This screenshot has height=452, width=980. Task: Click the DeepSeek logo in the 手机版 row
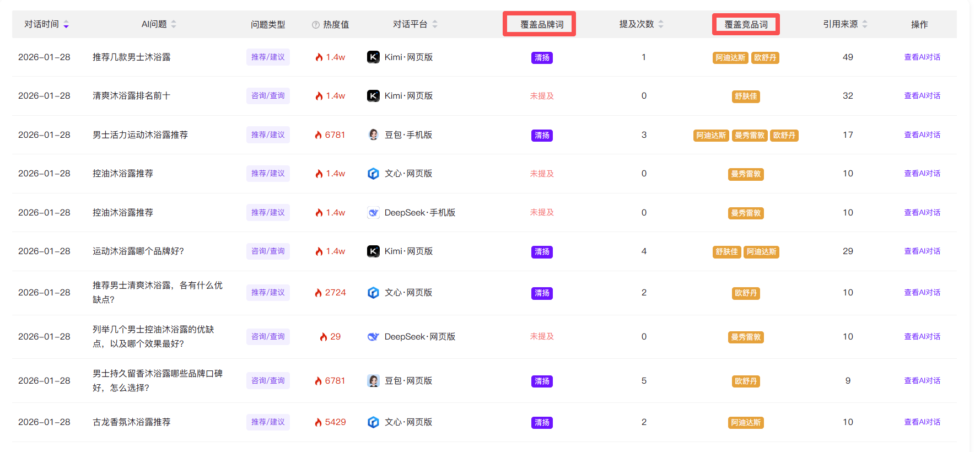point(373,213)
